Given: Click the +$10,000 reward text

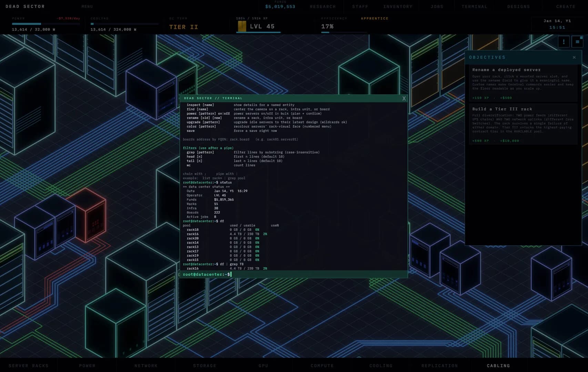Looking at the screenshot, I should click(509, 141).
